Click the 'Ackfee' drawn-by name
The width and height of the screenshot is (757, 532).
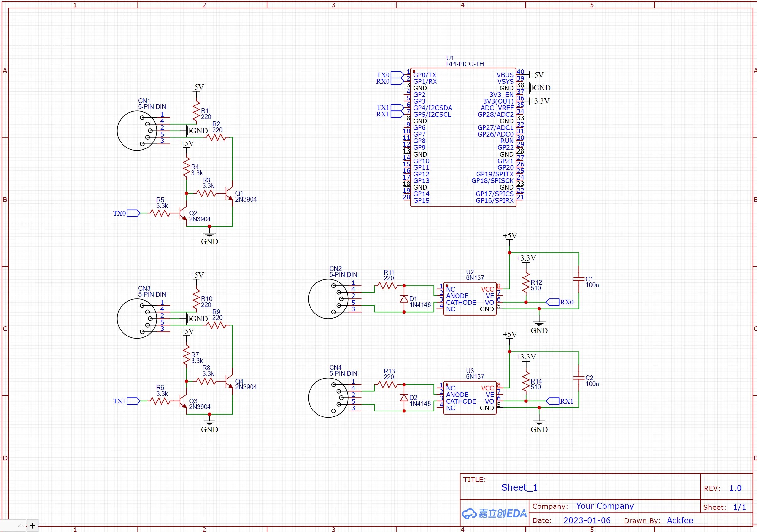(x=680, y=520)
